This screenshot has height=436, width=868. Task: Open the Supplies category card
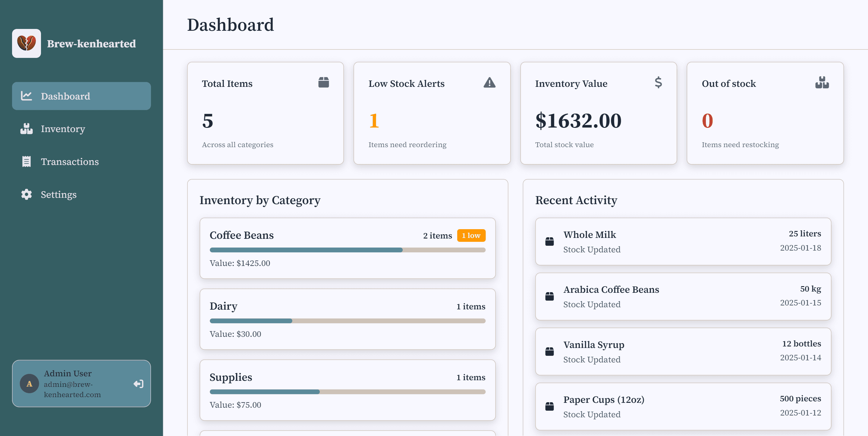pos(348,390)
